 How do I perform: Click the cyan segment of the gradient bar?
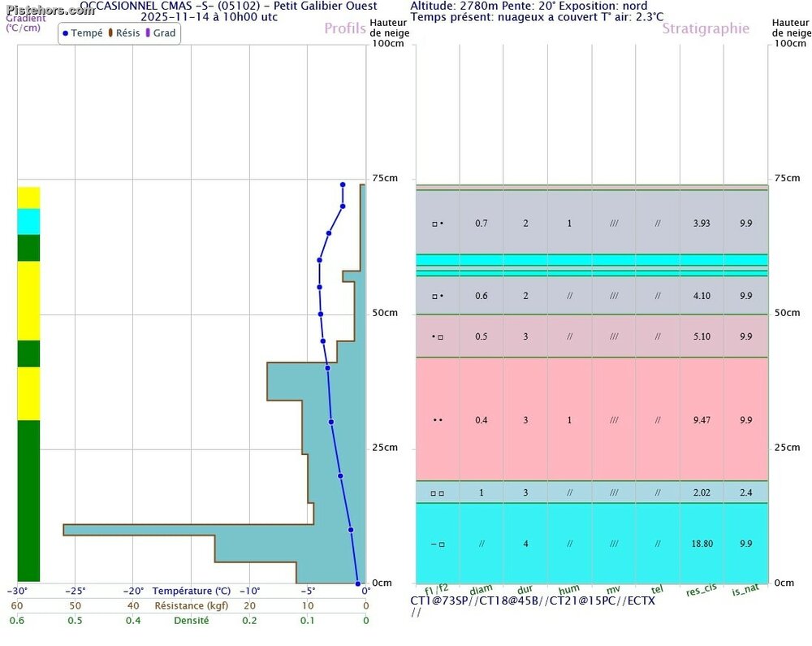(28, 221)
